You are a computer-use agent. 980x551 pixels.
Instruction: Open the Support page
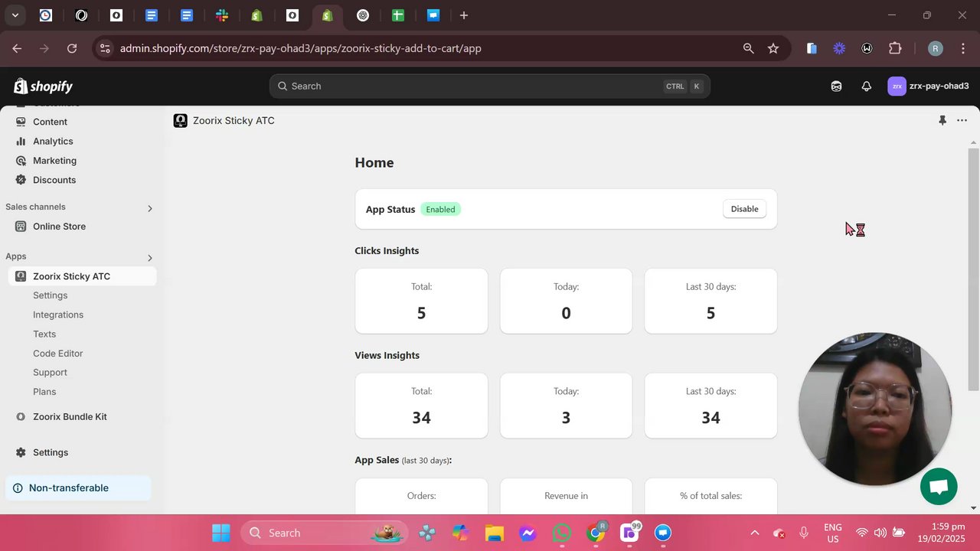(x=50, y=373)
